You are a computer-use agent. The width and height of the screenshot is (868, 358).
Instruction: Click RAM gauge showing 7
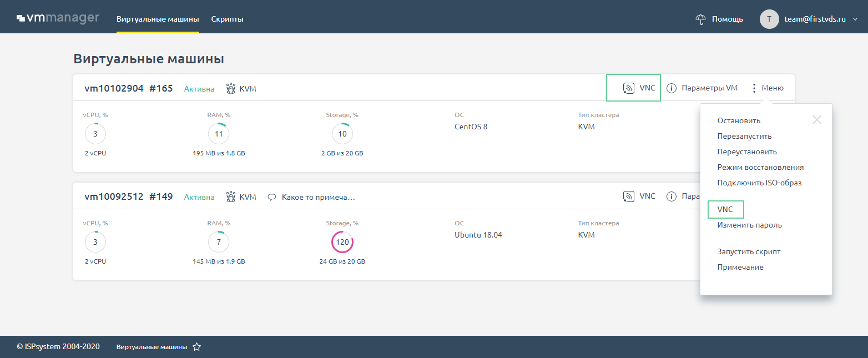coord(219,242)
